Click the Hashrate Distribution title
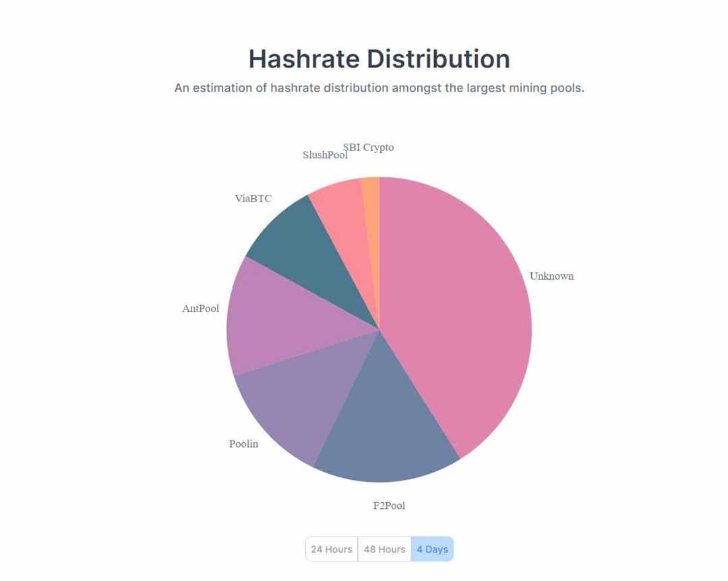The height and width of the screenshot is (581, 728). coord(380,59)
